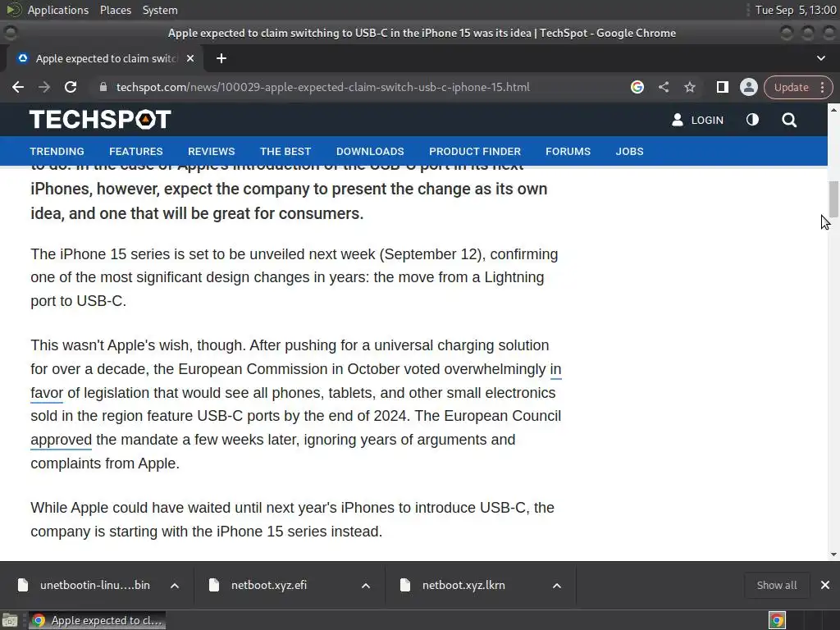Reload the TechSpot page
840x630 pixels.
(71, 87)
